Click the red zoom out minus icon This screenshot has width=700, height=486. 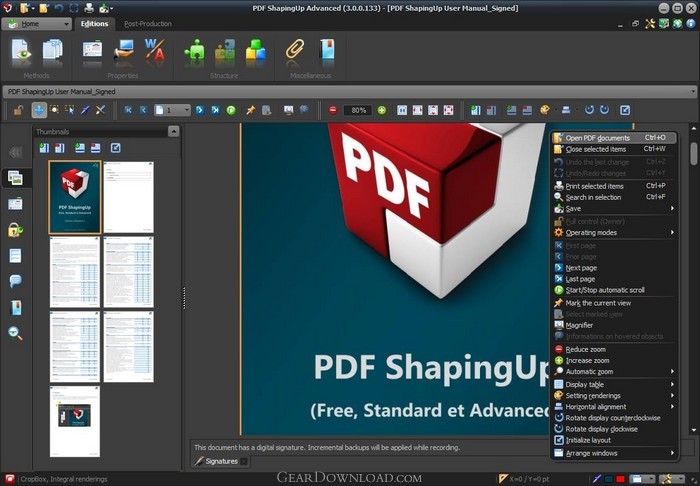[x=333, y=110]
